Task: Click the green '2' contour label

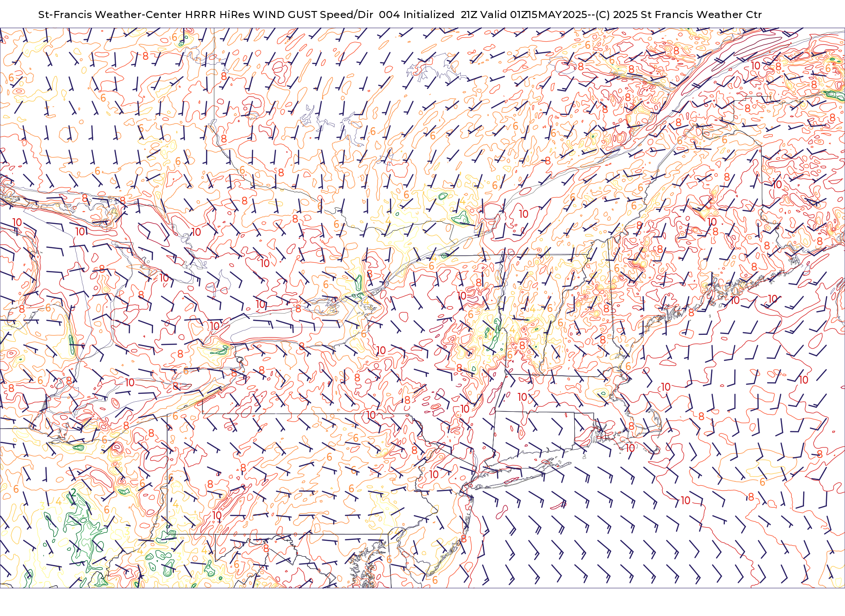Action: tap(73, 492)
